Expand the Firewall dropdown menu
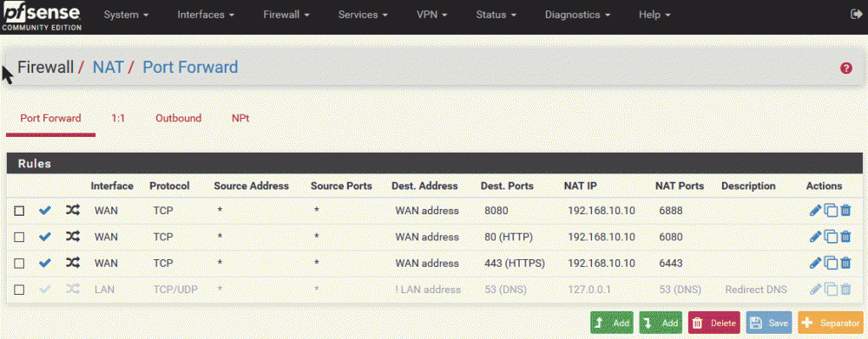This screenshot has width=868, height=339. (x=286, y=15)
